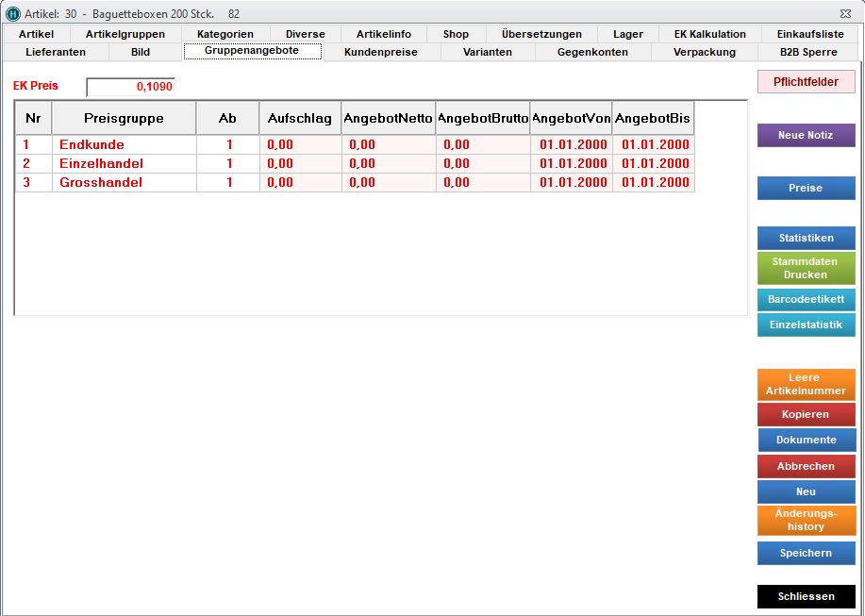
Task: Click AngebotBis date for Grosshandel
Action: pos(655,183)
